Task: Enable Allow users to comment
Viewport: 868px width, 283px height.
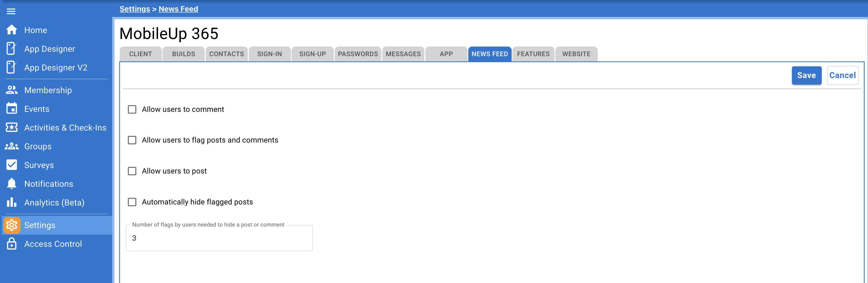Action: (x=132, y=109)
